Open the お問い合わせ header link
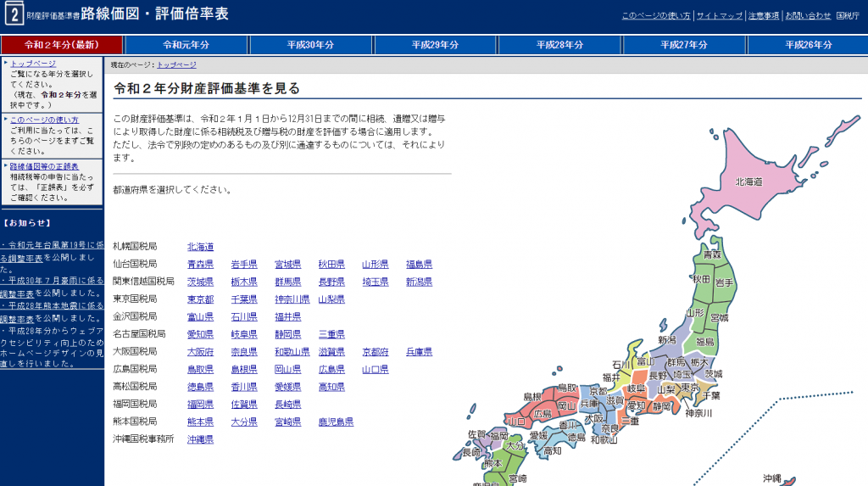The height and width of the screenshot is (486, 868). pos(808,16)
